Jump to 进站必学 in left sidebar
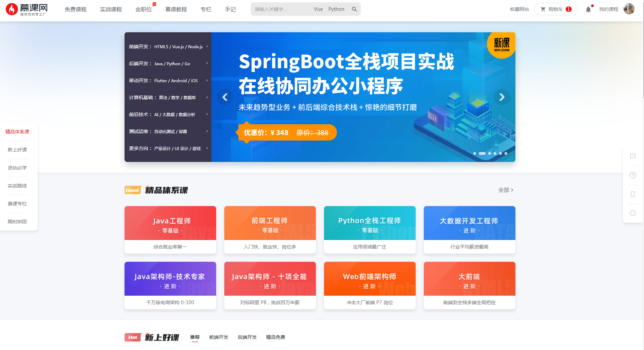The height and width of the screenshot is (350, 644). (x=17, y=168)
